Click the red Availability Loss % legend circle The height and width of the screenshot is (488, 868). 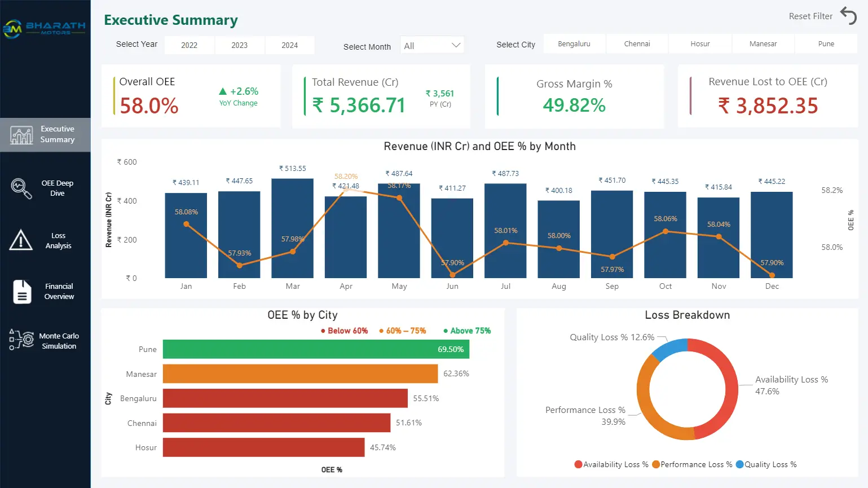point(578,464)
